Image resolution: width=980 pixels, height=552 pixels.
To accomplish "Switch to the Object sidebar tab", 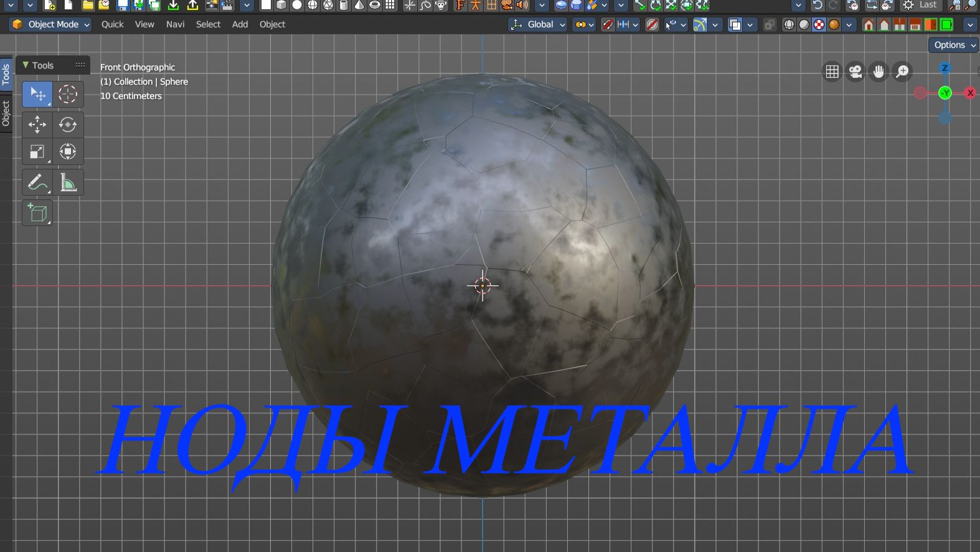I will (6, 113).
